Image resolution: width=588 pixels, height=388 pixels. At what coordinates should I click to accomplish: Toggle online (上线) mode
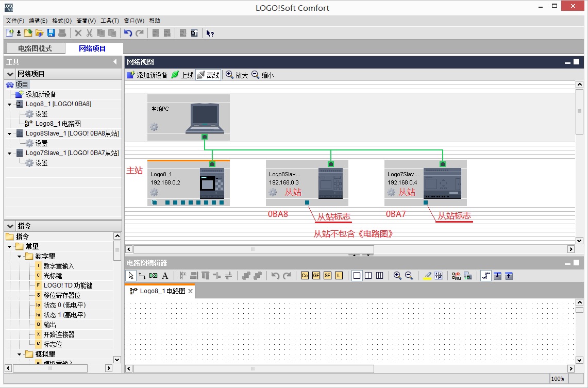tap(182, 75)
